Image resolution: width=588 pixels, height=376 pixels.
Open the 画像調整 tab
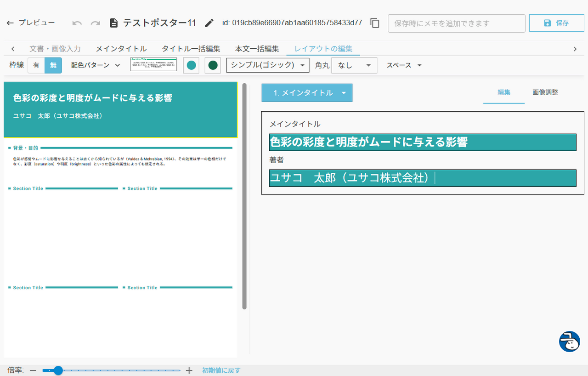545,92
